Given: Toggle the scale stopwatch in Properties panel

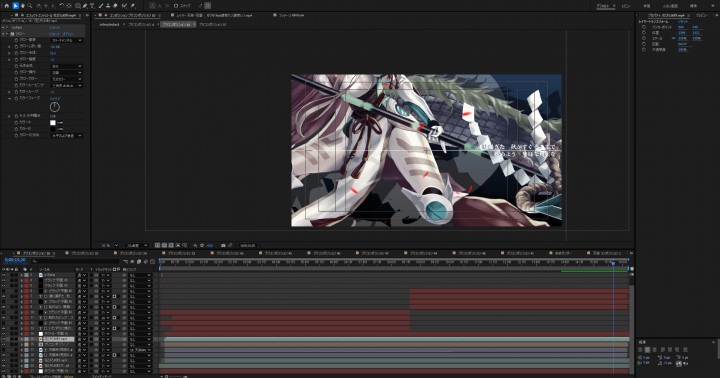Looking at the screenshot, I should (644, 38).
